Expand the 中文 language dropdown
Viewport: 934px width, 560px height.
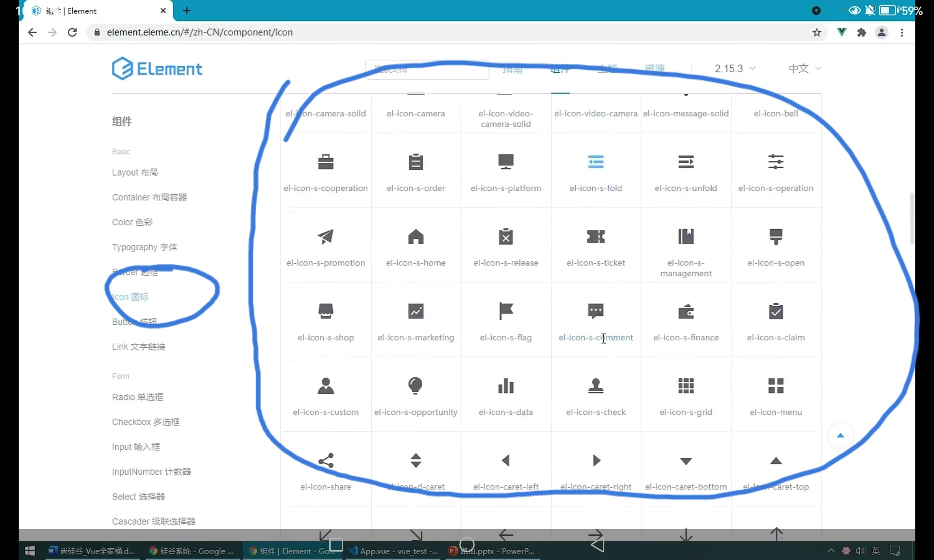point(804,69)
